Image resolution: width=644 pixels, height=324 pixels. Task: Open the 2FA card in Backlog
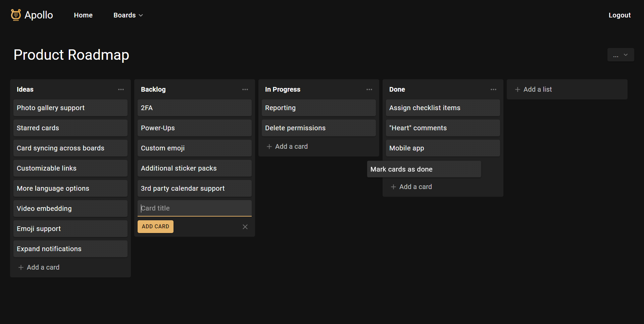[194, 108]
